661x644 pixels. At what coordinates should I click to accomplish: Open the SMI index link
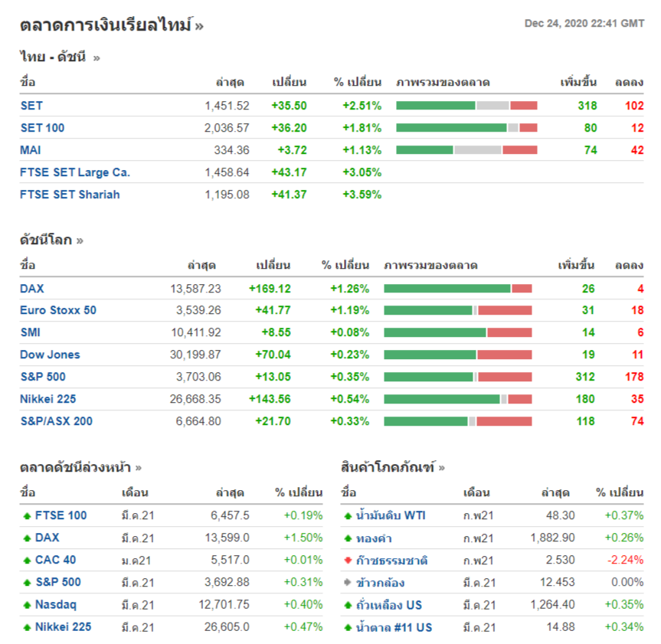[31, 332]
